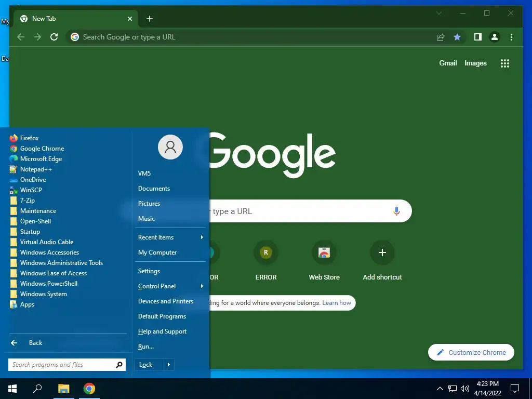Open Devices and Printers
532x399 pixels.
pos(166,301)
